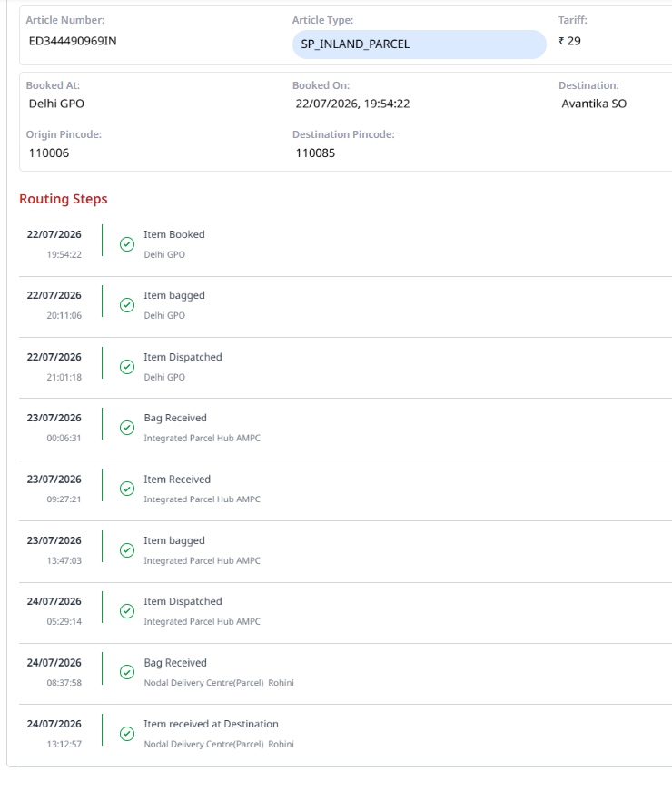The image size is (672, 791).
Task: Click Item Dispatched above Integrated Parcel Hub AMPC
Action: [x=183, y=601]
